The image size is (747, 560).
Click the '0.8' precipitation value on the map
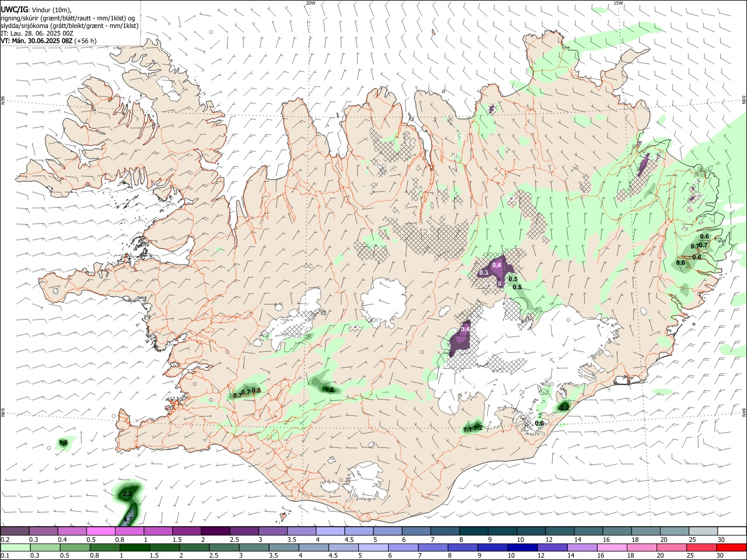click(256, 391)
